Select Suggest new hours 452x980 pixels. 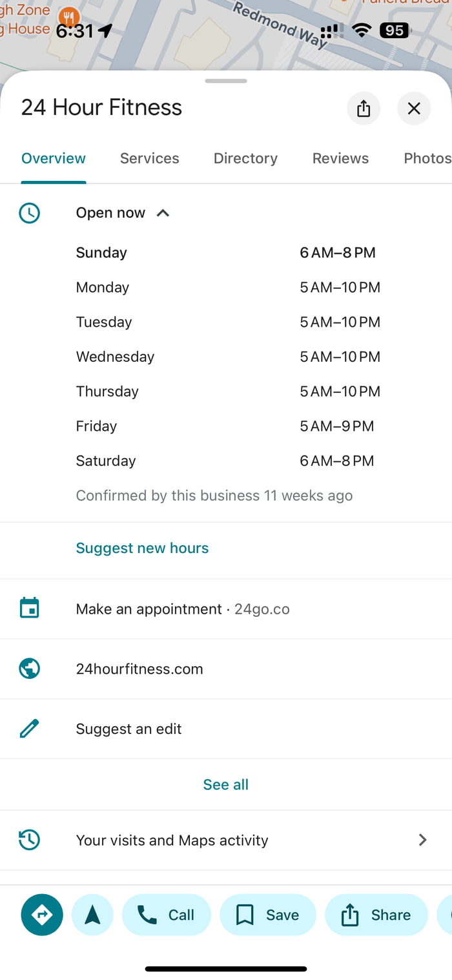142,548
